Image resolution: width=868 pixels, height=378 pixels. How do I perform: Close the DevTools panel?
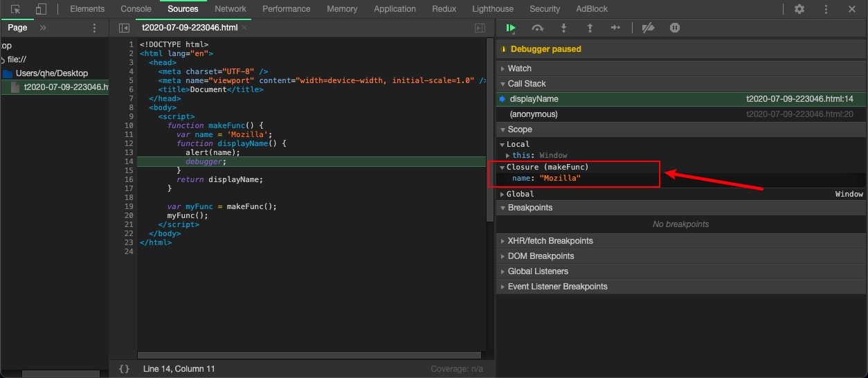click(x=851, y=9)
